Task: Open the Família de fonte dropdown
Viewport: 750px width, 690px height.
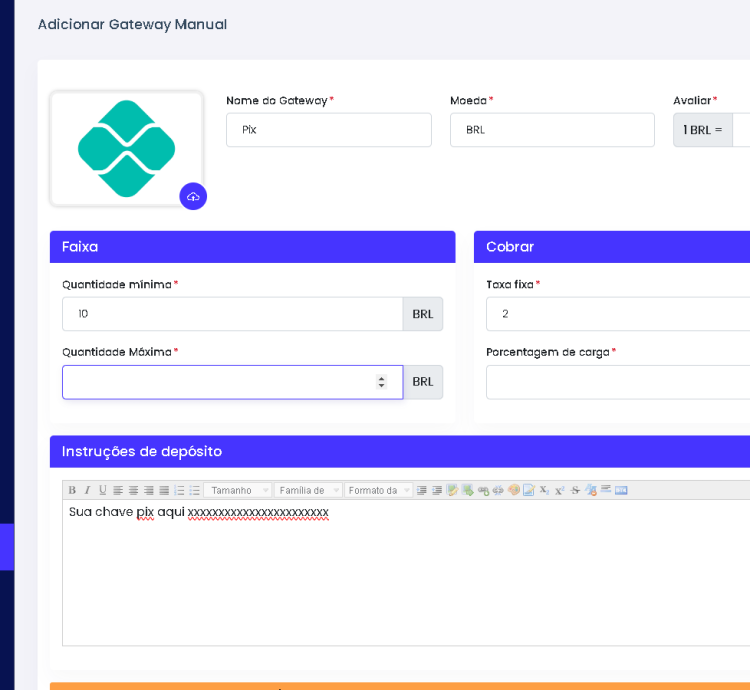Action: pyautogui.click(x=308, y=490)
